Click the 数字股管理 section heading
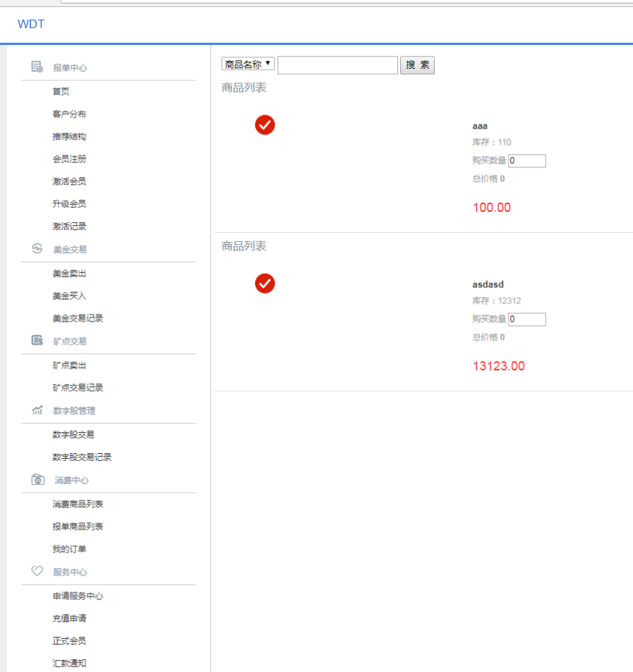 click(x=74, y=410)
